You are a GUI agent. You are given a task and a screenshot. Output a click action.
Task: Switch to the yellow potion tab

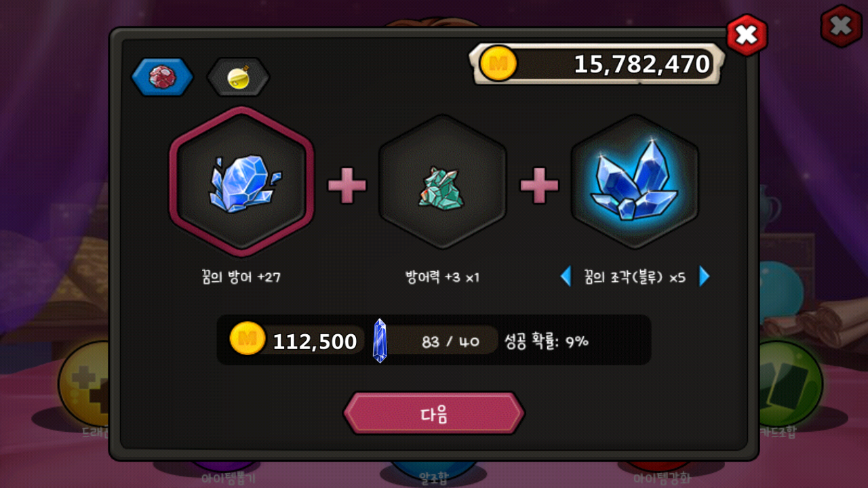(x=238, y=77)
